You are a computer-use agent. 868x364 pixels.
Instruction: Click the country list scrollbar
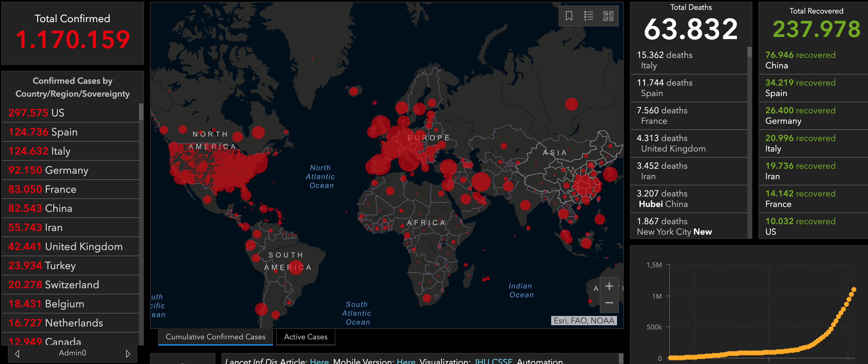click(141, 111)
